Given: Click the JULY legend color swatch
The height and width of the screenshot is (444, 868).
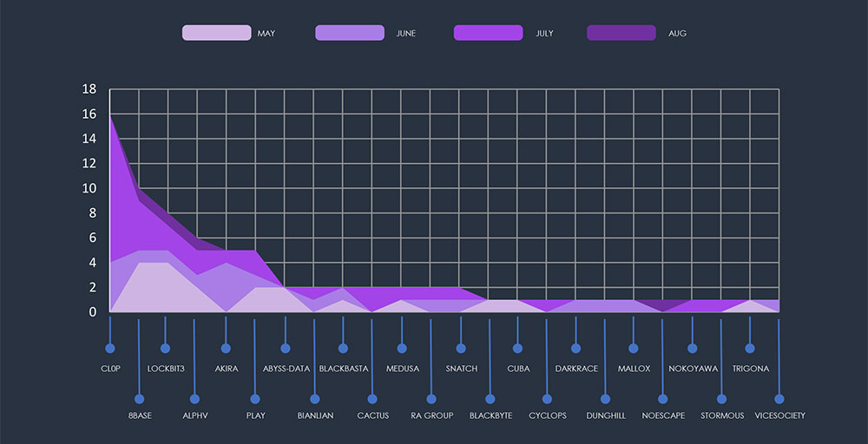Looking at the screenshot, I should 488,33.
